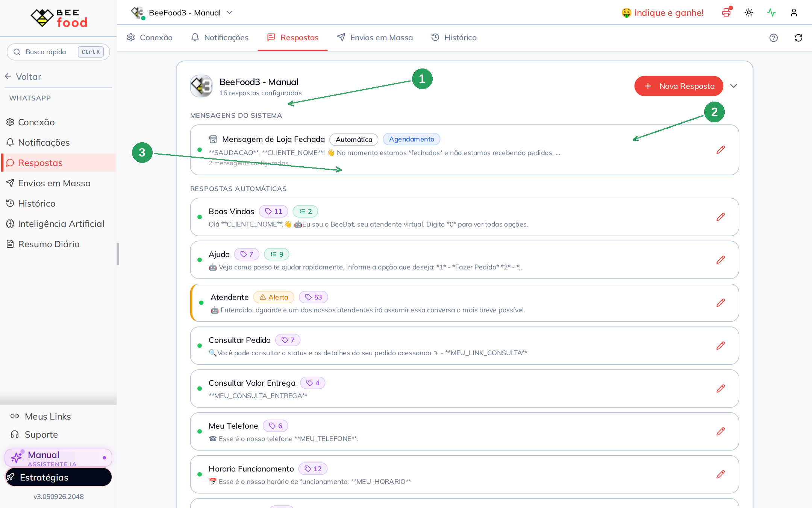Screen dimensions: 812x508
Task: Click the BeeFood3 avatar in the card header
Action: [x=201, y=86]
